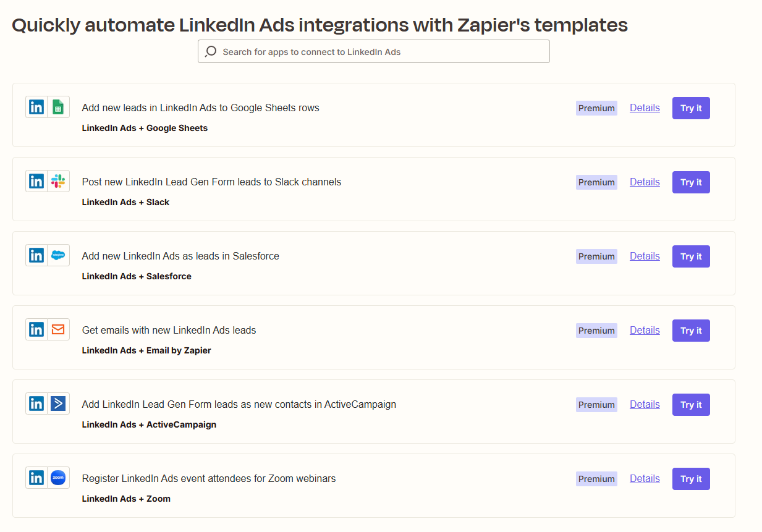Open Details for the Google Sheets template

pos(645,108)
